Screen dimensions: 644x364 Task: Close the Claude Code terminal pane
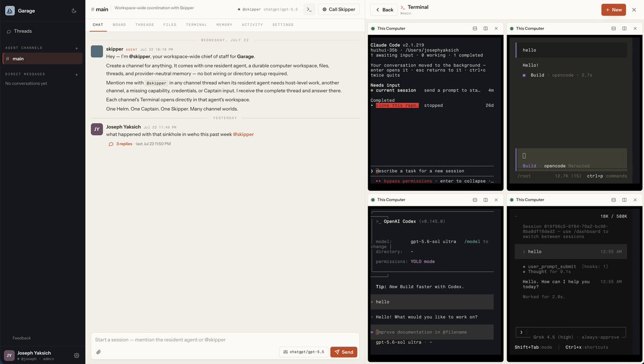[496, 28]
